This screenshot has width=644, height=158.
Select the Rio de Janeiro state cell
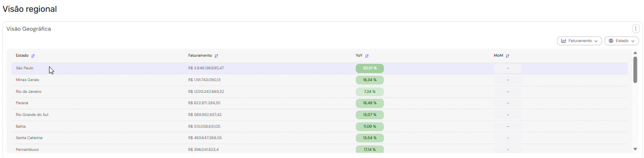pyautogui.click(x=29, y=91)
